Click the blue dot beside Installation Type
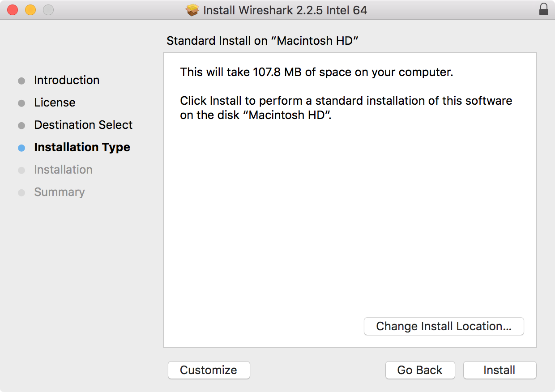The height and width of the screenshot is (392, 555). [x=21, y=148]
